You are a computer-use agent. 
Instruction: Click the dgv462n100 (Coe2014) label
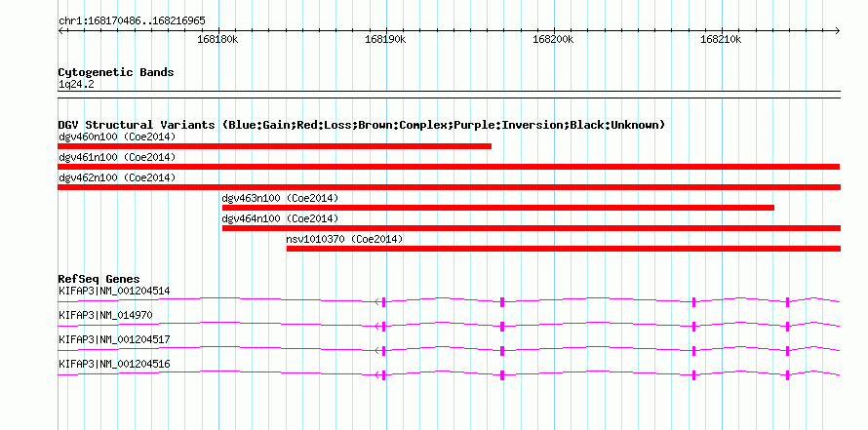click(x=117, y=177)
